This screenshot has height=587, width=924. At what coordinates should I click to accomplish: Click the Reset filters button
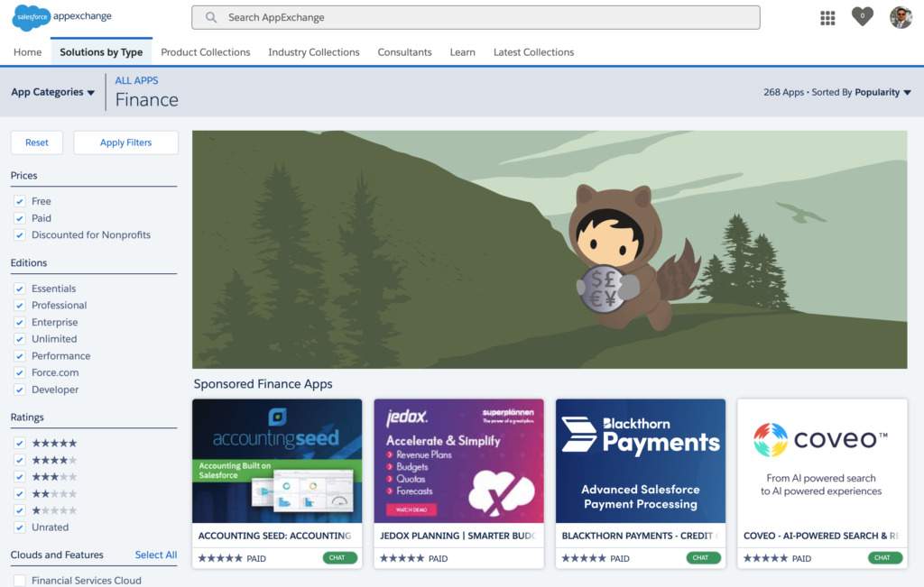[36, 142]
